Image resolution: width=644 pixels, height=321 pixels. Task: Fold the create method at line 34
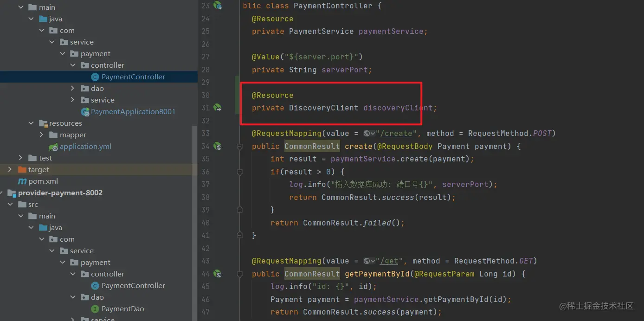[x=240, y=147]
